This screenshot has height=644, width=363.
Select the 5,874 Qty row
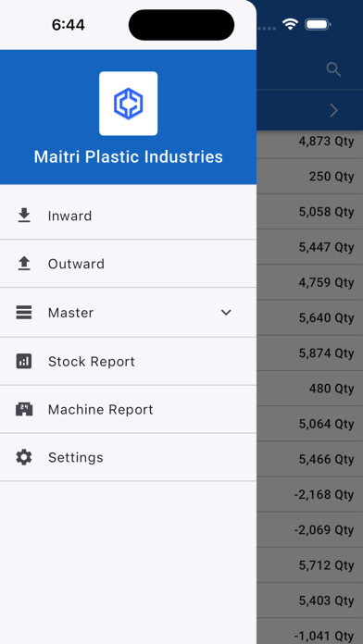310,353
